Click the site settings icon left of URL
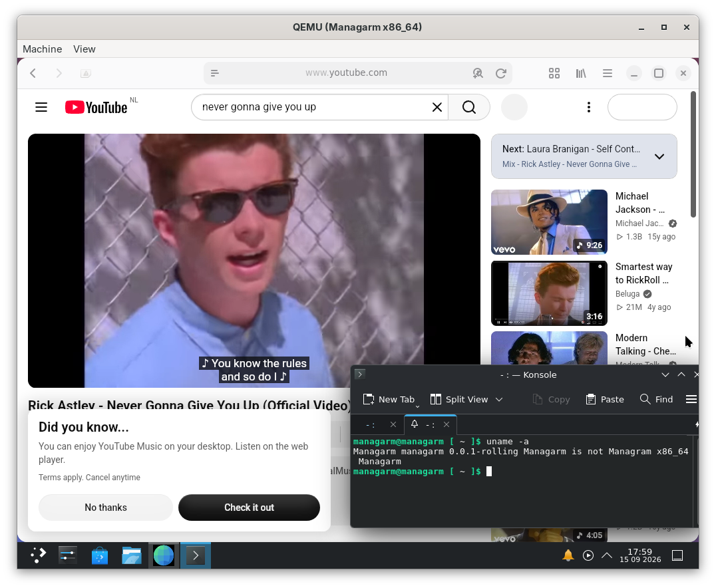 215,73
